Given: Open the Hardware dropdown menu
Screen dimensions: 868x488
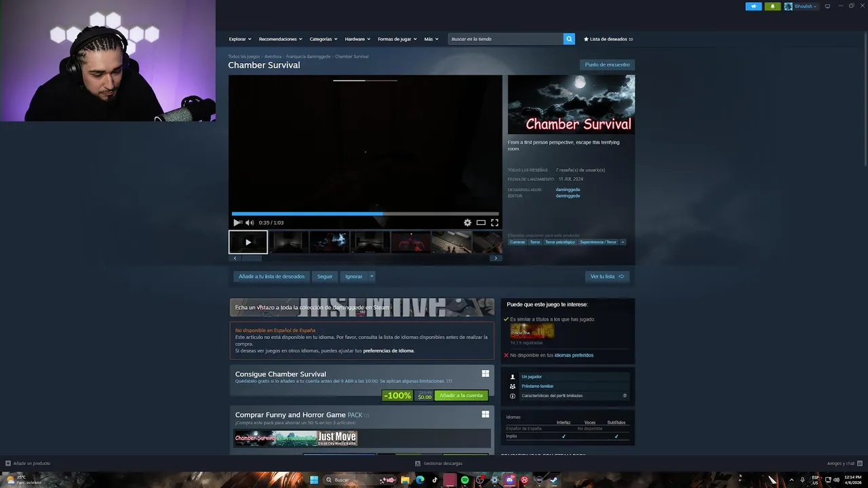Looking at the screenshot, I should tap(357, 39).
